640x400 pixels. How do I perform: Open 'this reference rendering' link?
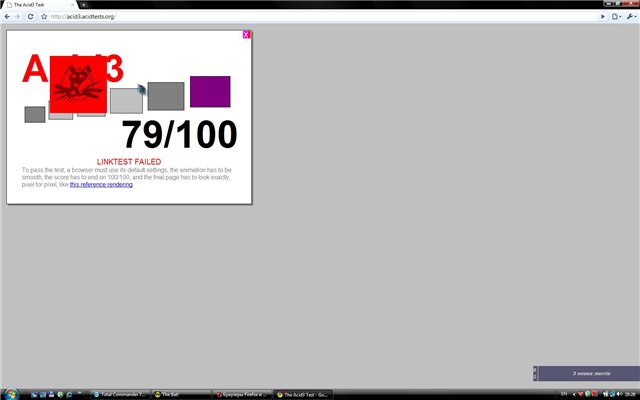(101, 184)
